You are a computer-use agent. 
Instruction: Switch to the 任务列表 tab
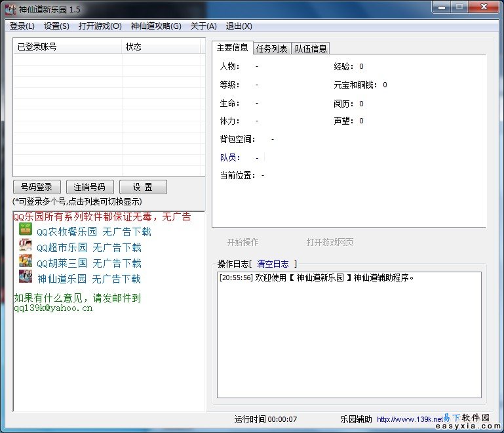(271, 49)
